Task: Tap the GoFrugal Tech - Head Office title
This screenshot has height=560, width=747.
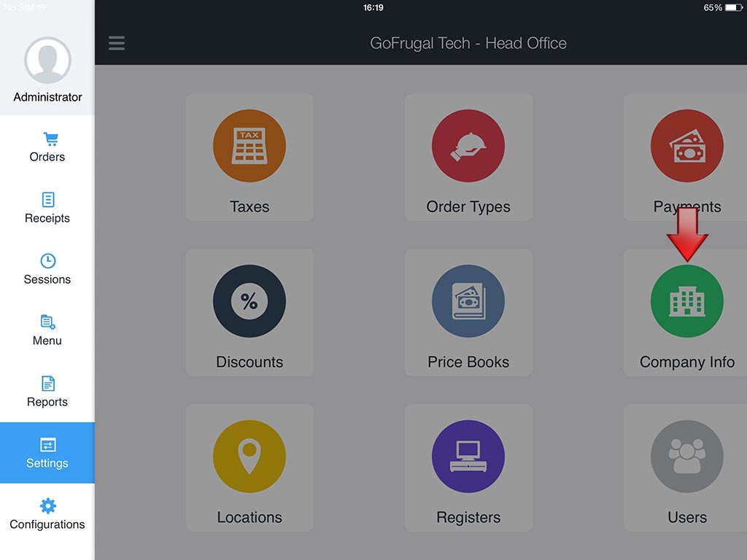Action: tap(468, 43)
